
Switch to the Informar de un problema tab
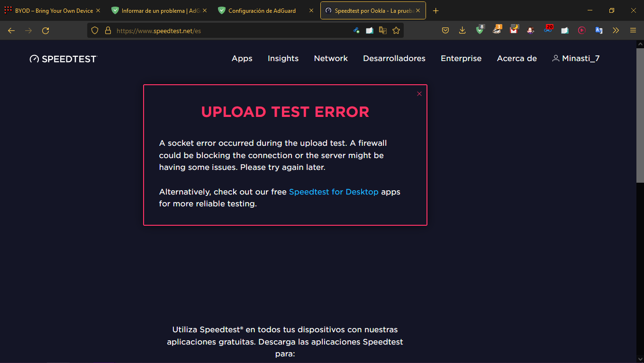(160, 10)
